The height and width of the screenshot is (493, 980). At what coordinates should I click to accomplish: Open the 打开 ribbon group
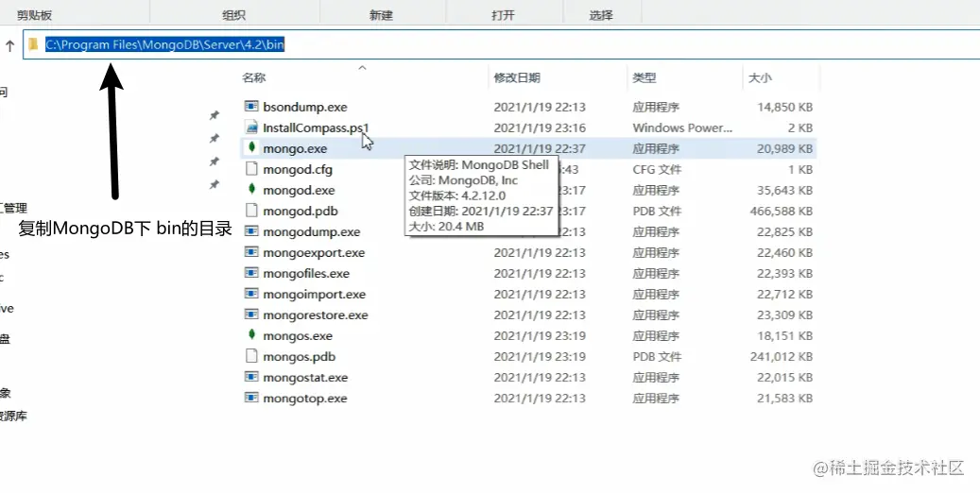pyautogui.click(x=503, y=16)
